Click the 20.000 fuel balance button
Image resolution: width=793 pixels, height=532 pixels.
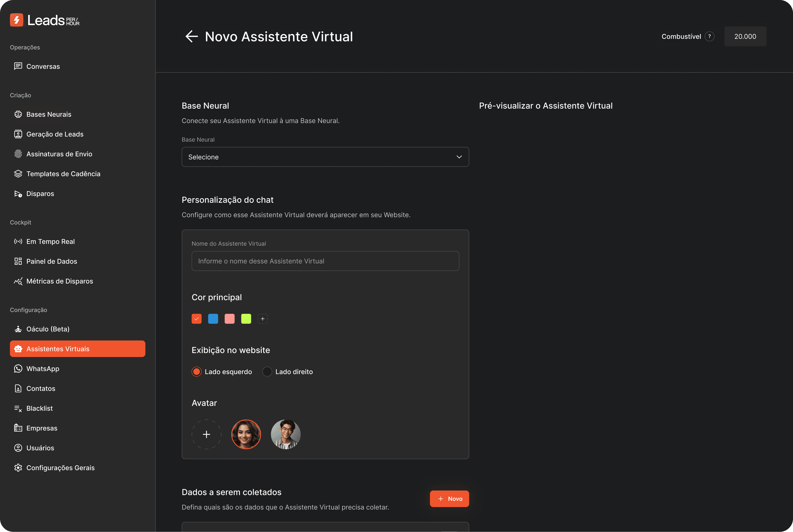[745, 36]
